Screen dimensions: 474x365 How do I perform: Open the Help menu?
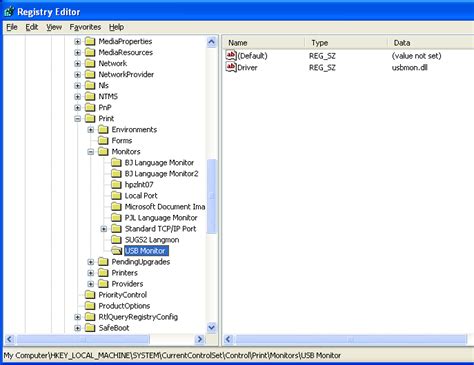coord(116,27)
